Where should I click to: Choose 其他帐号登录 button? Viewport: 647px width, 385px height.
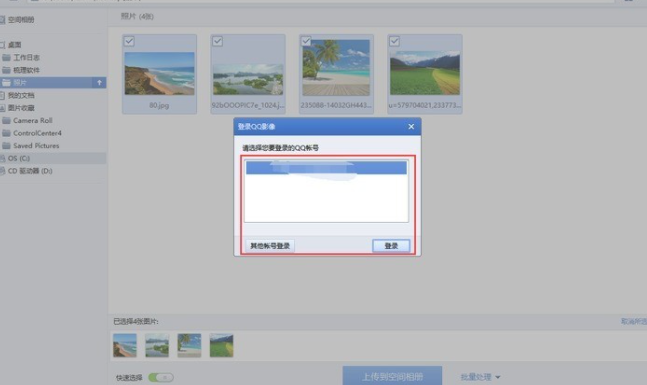270,246
